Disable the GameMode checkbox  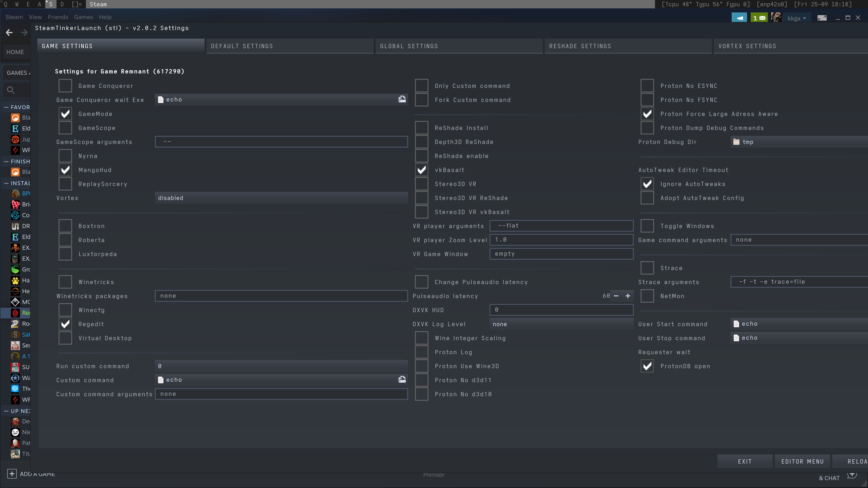click(x=65, y=114)
